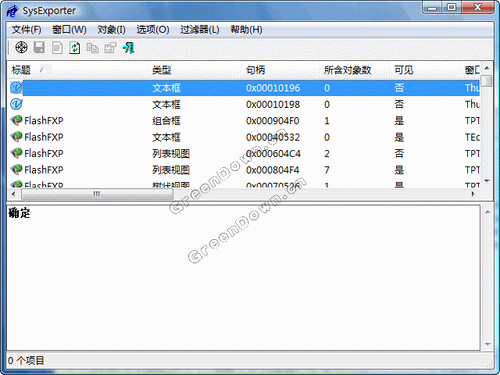The height and width of the screenshot is (375, 500).
Task: Click horizontal scrollbar left arrow
Action: pos(14,194)
